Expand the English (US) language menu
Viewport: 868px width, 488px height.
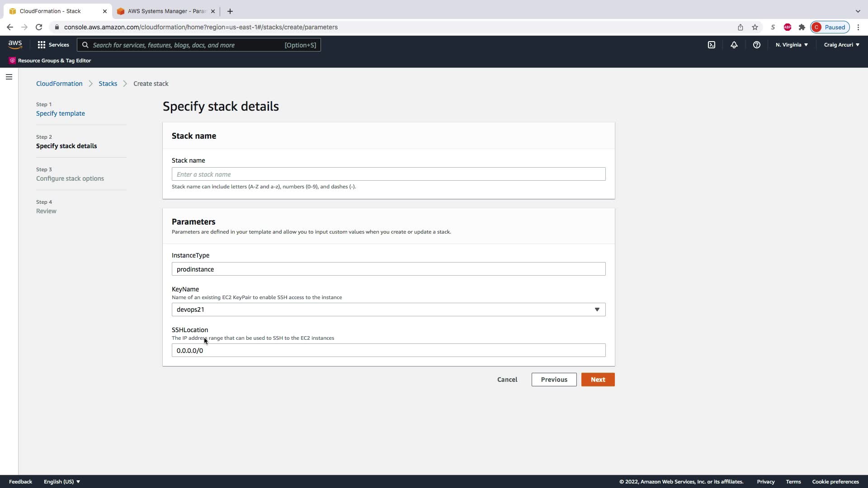pyautogui.click(x=62, y=482)
